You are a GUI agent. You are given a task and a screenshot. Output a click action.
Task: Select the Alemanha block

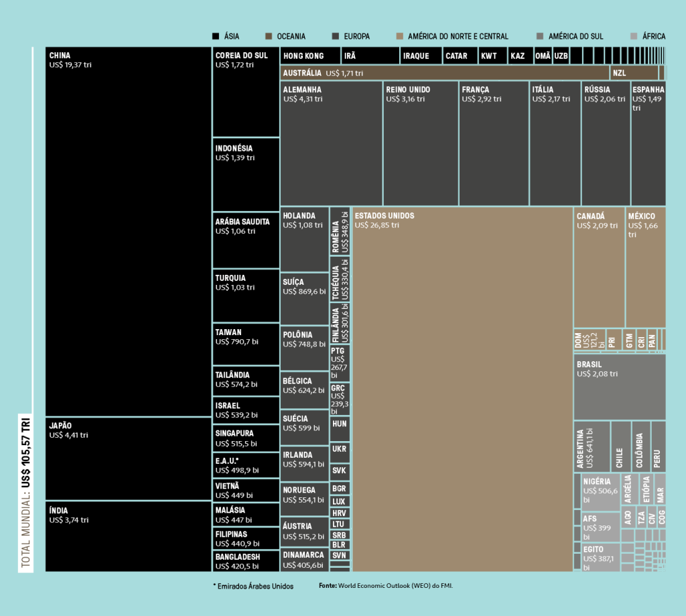point(331,143)
